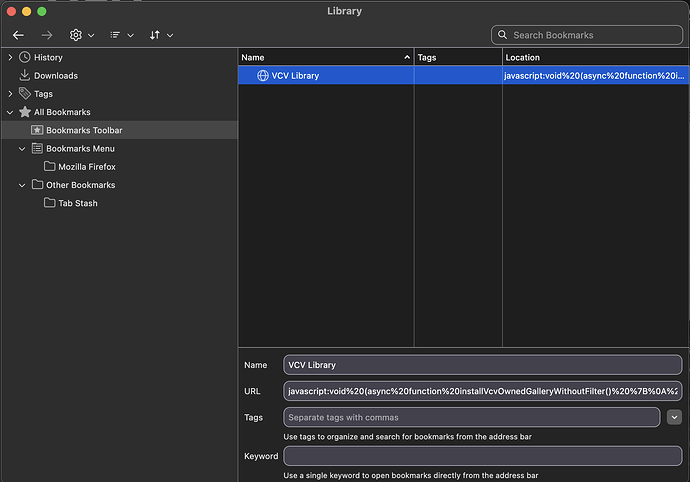This screenshot has width=690, height=482.
Task: Click into the Tags input field
Action: [472, 417]
